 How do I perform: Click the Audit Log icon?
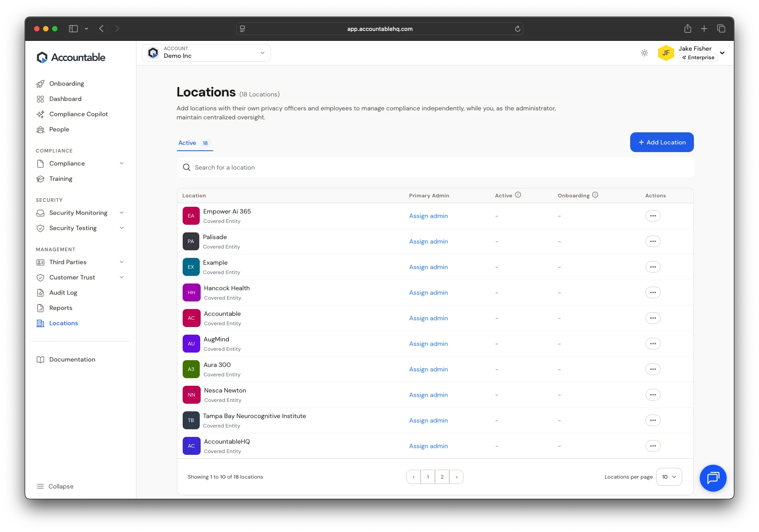point(40,293)
